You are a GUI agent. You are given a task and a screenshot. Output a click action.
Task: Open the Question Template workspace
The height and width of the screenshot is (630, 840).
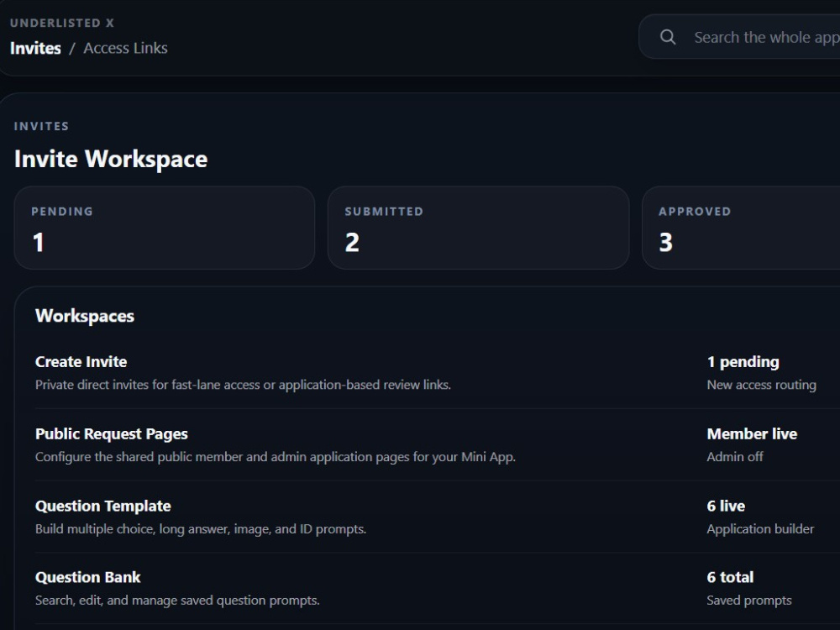click(438, 517)
